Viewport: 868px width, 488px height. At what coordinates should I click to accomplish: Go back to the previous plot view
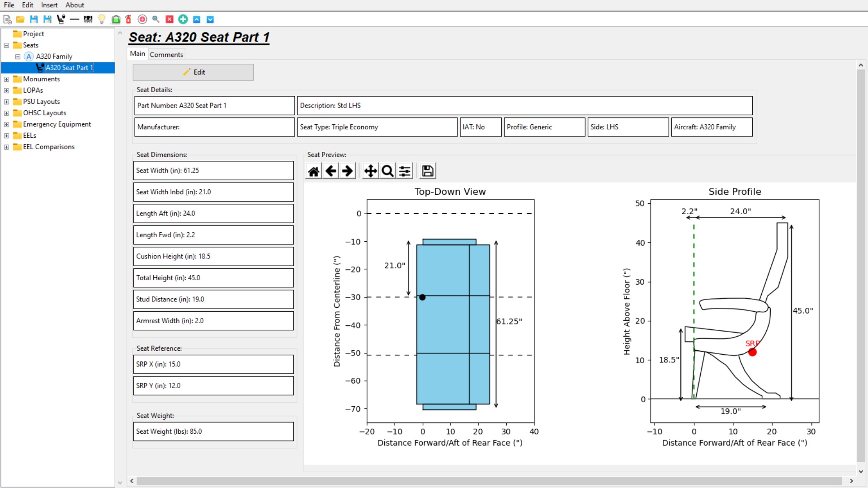click(x=331, y=171)
